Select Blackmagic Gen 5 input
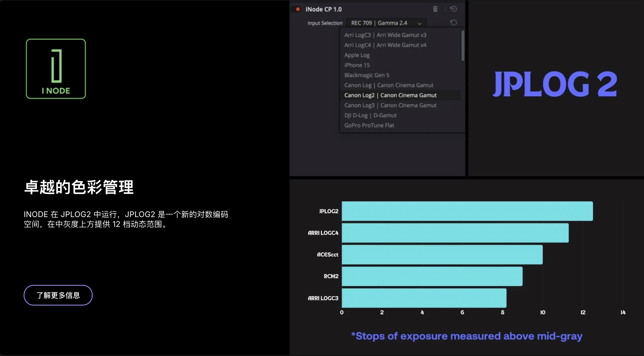This screenshot has height=356, width=644. 366,75
